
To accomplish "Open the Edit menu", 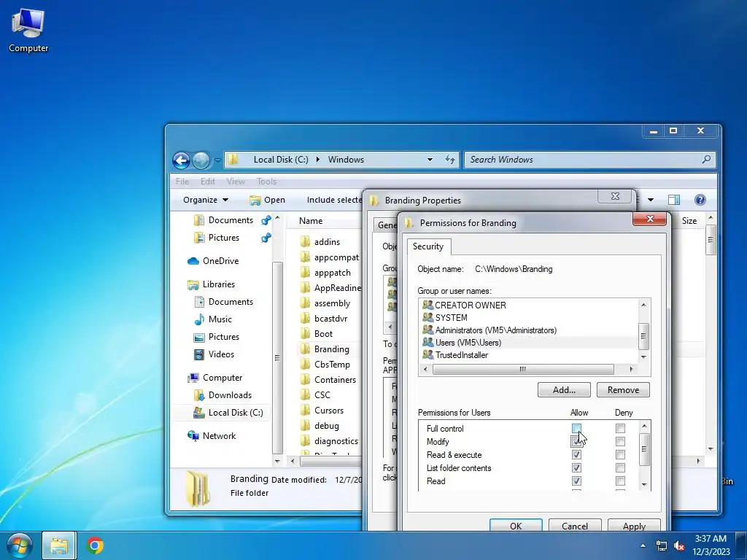I will 208,182.
